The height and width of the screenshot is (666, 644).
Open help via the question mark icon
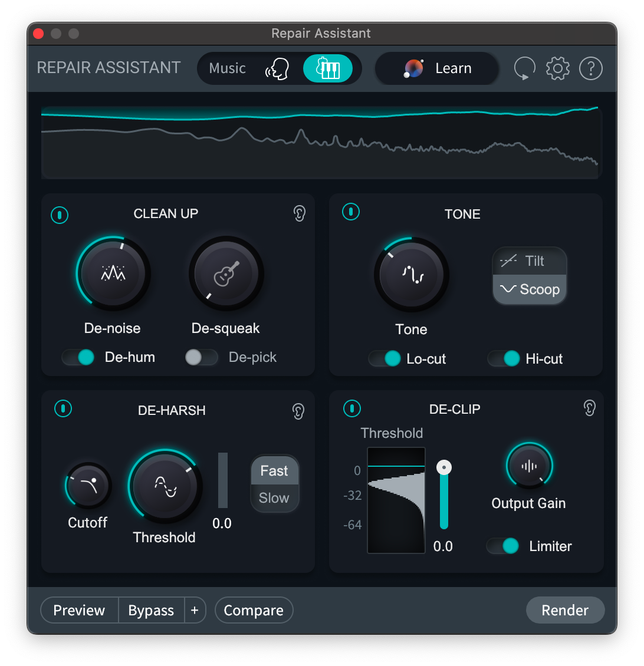590,68
